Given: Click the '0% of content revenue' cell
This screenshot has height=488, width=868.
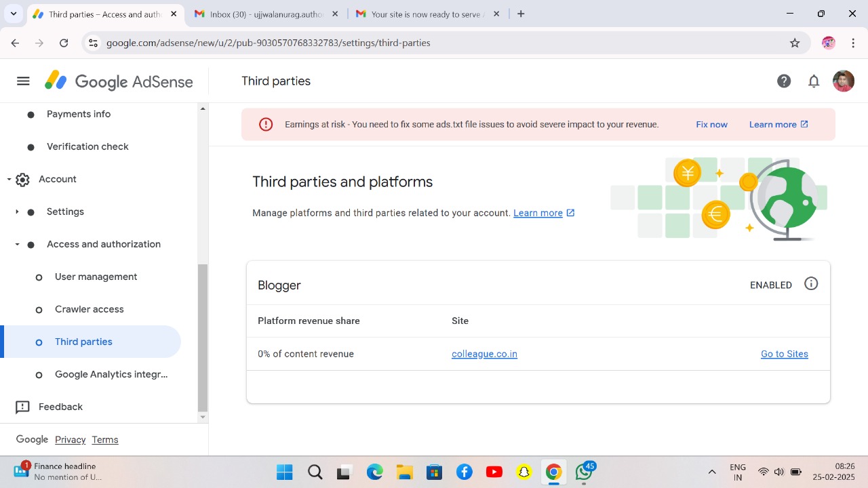Looking at the screenshot, I should (x=306, y=354).
